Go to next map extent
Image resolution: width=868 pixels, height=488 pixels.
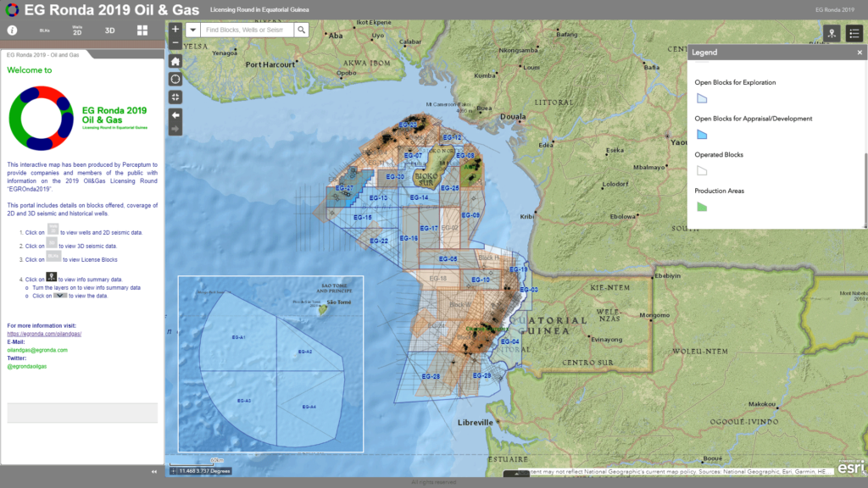click(x=175, y=129)
